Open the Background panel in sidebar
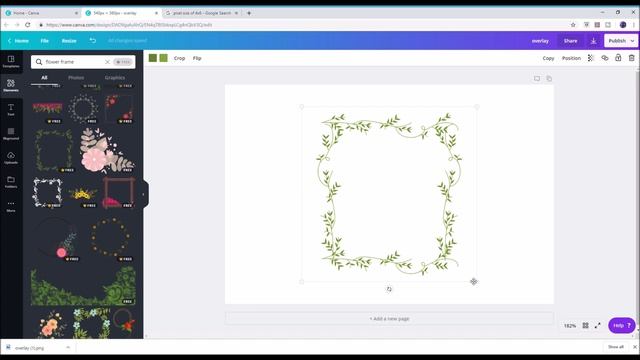 (11, 133)
